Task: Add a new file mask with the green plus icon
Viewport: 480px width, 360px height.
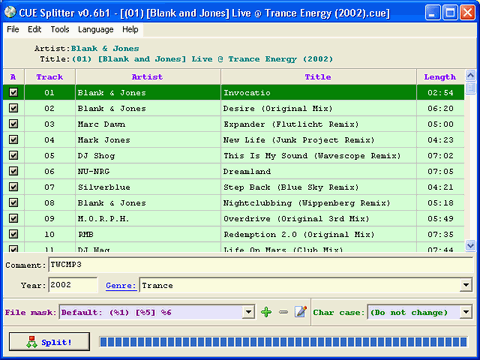Action: pos(266,312)
